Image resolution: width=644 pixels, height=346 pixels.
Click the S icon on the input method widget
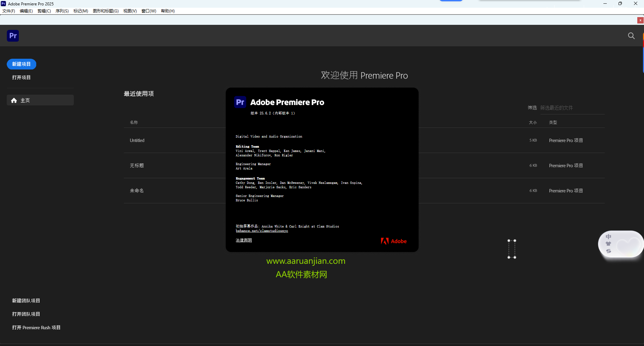coord(609,251)
